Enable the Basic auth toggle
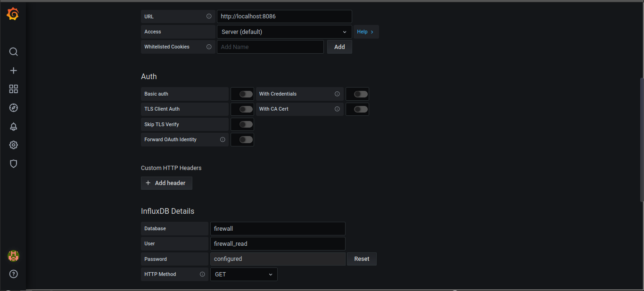 pyautogui.click(x=246, y=94)
